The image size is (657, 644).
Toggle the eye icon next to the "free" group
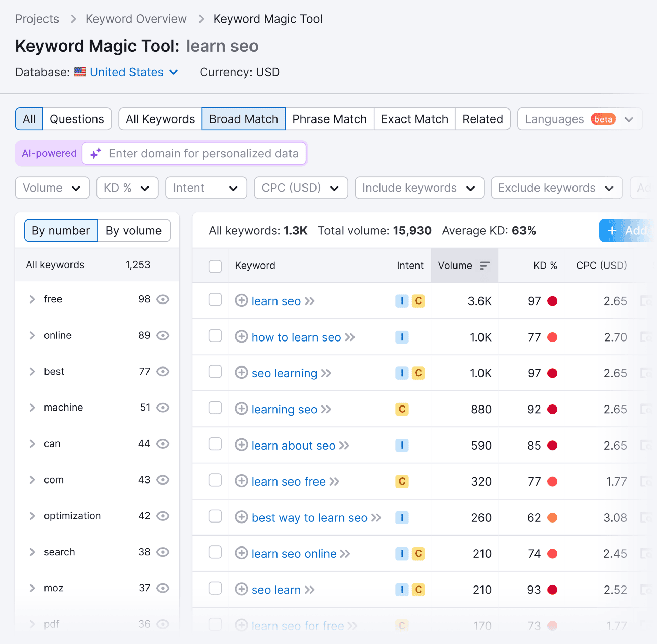(x=163, y=299)
